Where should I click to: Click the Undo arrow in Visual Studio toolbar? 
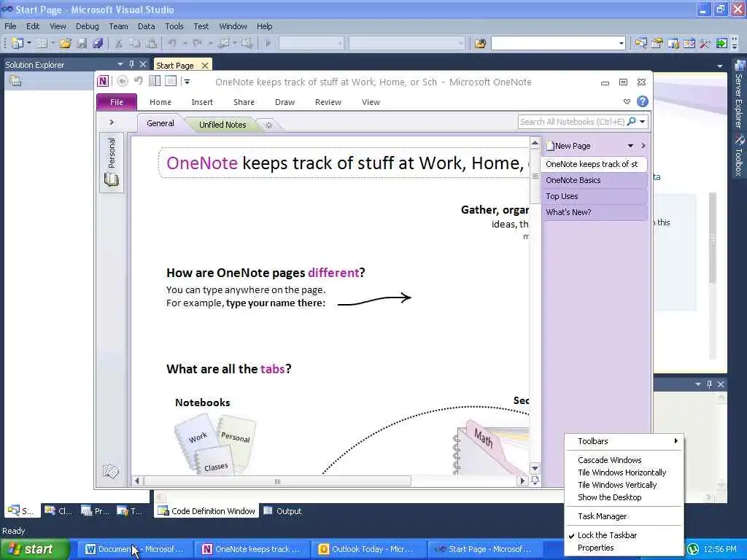click(172, 43)
